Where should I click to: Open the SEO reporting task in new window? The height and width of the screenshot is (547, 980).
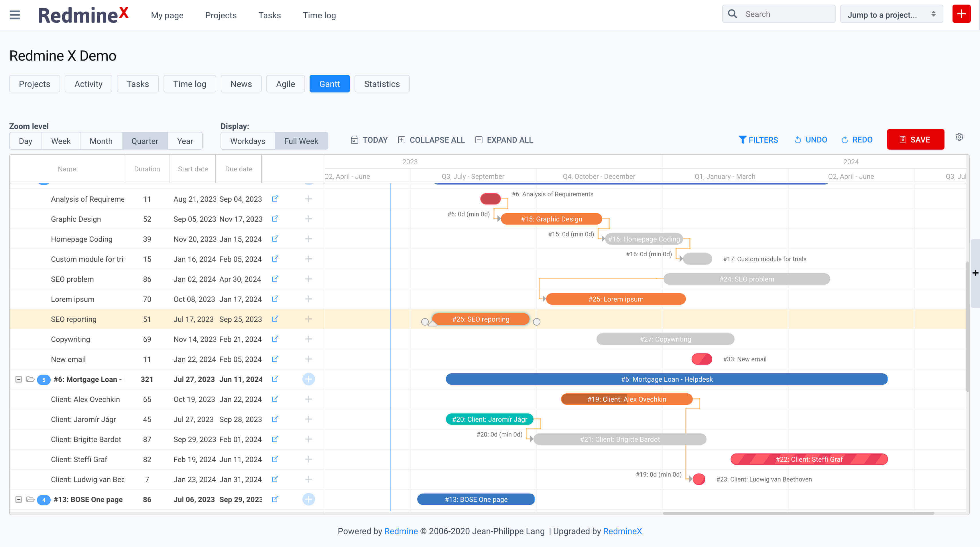pos(275,319)
